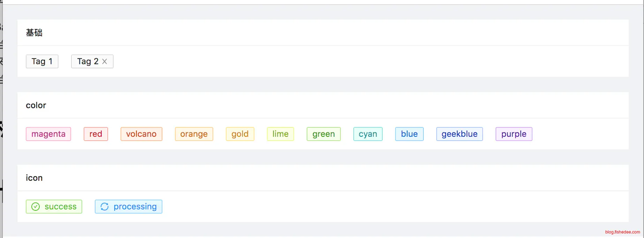
Task: Choose the blue tag
Action: (409, 134)
